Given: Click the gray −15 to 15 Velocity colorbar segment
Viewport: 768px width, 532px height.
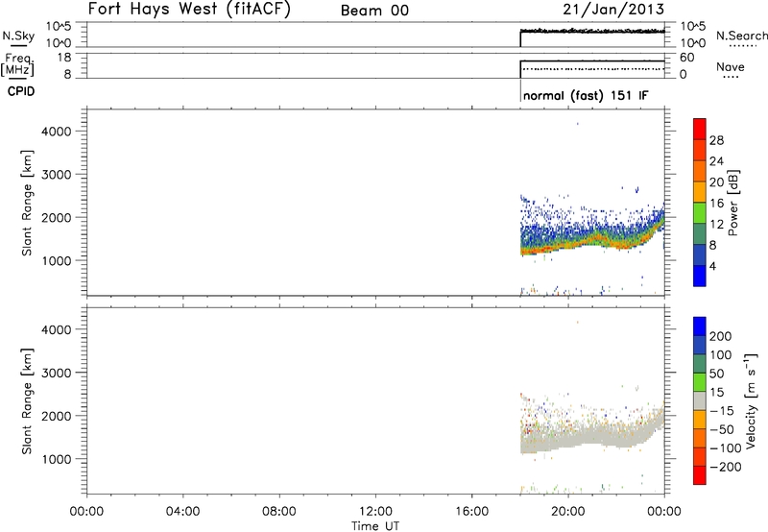Looking at the screenshot, I should click(x=700, y=400).
